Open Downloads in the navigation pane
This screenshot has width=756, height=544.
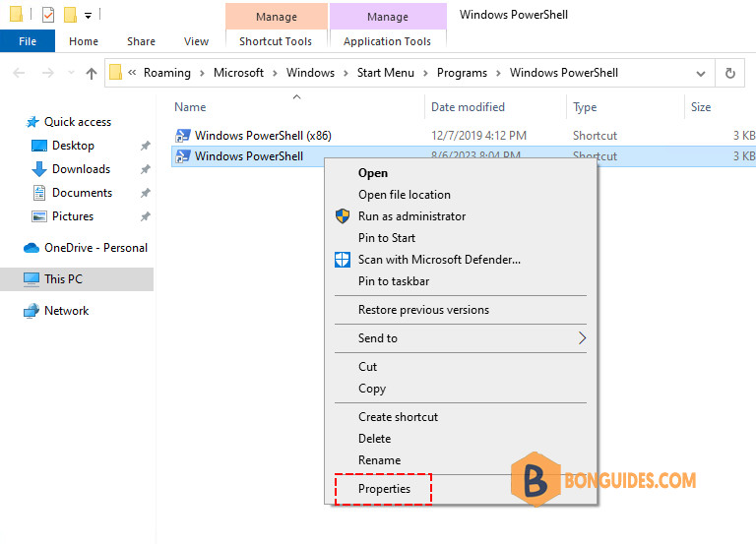[81, 169]
